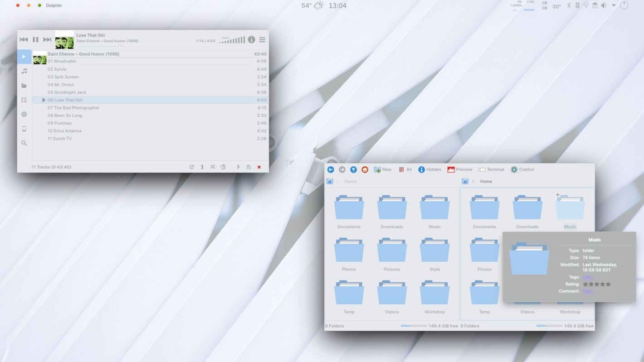Image resolution: width=644 pixels, height=362 pixels.
Task: Open Downloads folder in left pane
Action: pyautogui.click(x=392, y=212)
